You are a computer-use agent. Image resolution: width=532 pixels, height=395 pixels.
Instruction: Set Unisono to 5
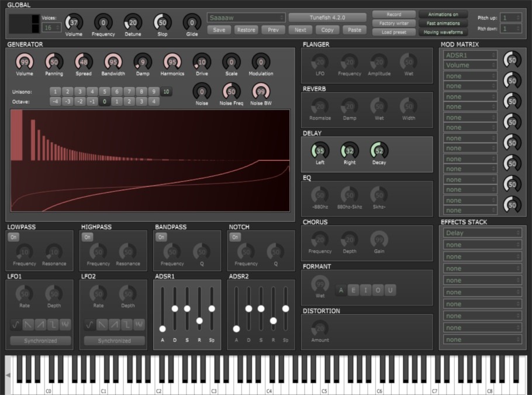pos(105,92)
